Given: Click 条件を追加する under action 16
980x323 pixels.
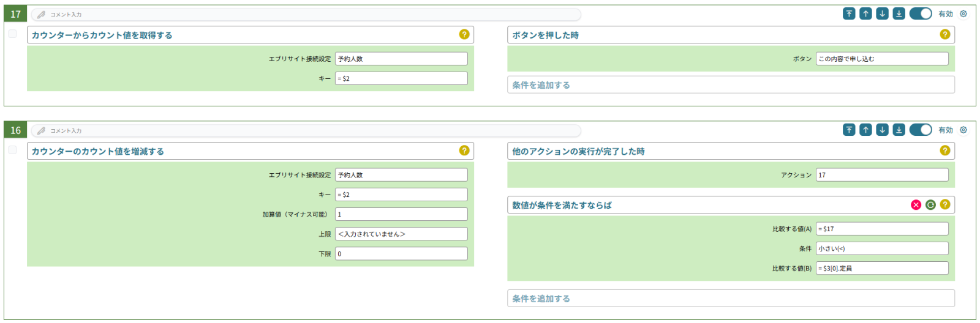Looking at the screenshot, I should pyautogui.click(x=730, y=299).
